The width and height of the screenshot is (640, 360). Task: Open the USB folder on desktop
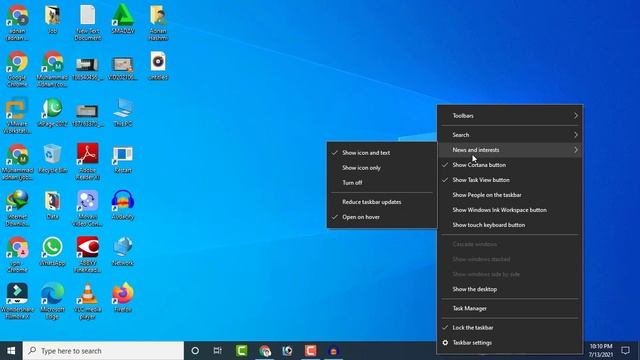coord(52,19)
